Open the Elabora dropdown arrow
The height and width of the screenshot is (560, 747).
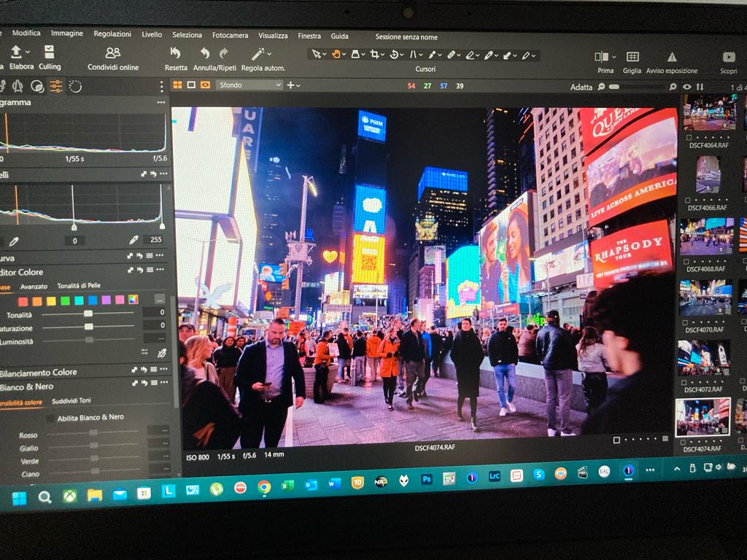(x=28, y=52)
